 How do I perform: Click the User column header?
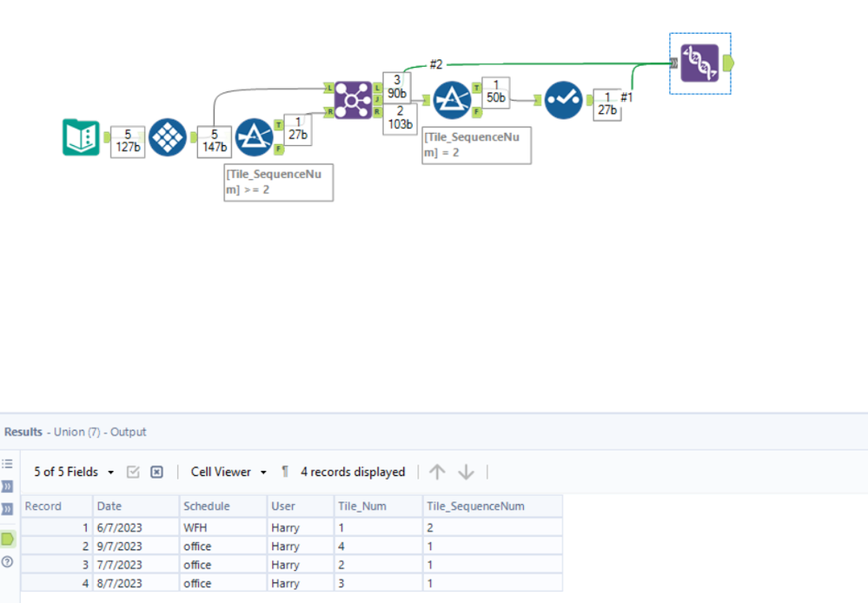[301, 506]
